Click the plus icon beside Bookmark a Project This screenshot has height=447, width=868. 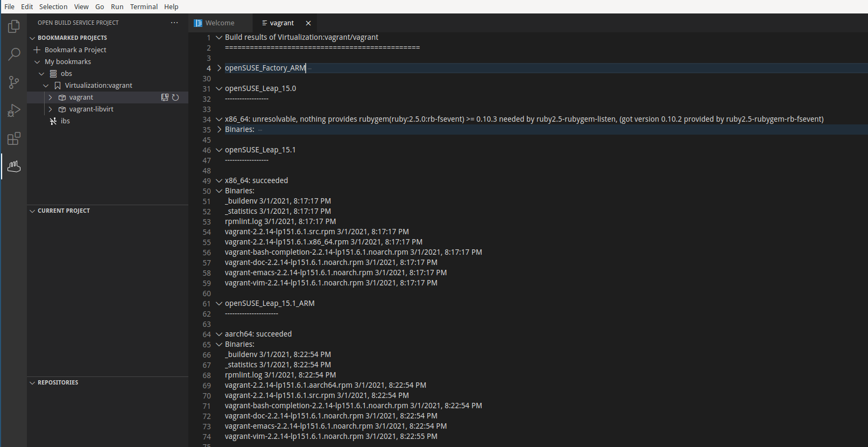click(x=37, y=50)
